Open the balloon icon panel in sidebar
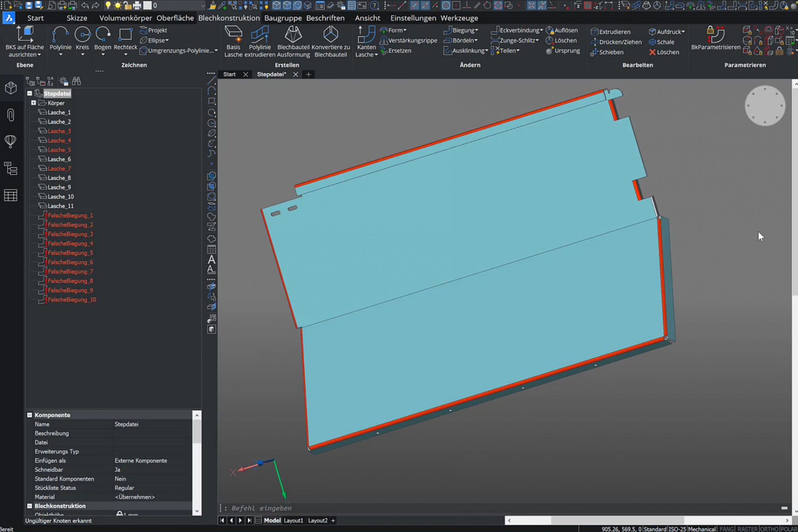The width and height of the screenshot is (798, 532). 11,141
